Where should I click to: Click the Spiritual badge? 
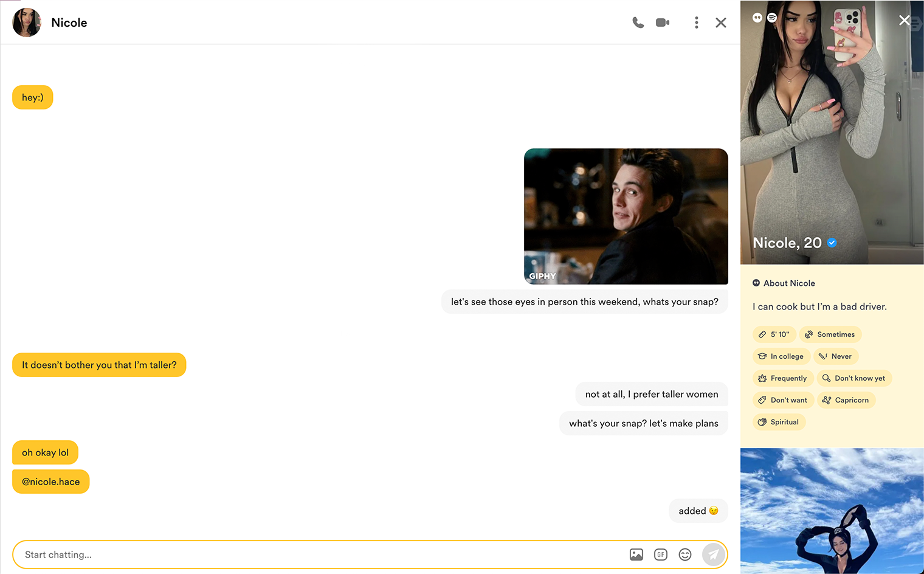(x=779, y=422)
